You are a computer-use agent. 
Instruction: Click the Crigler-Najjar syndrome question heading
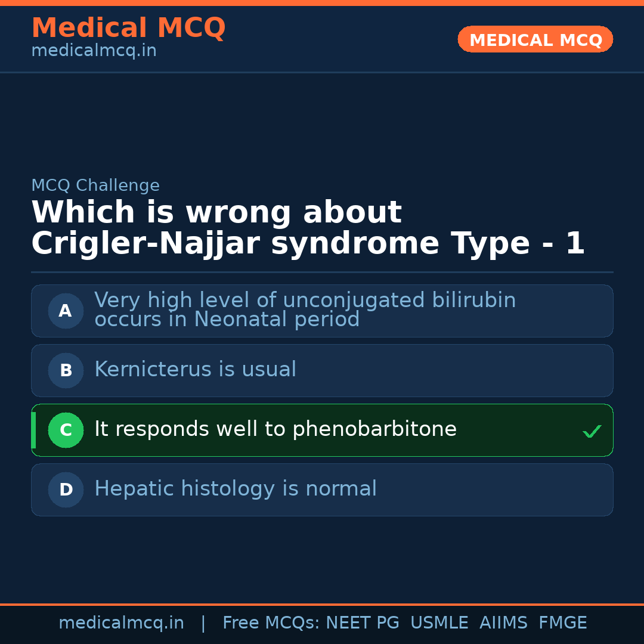tap(308, 228)
